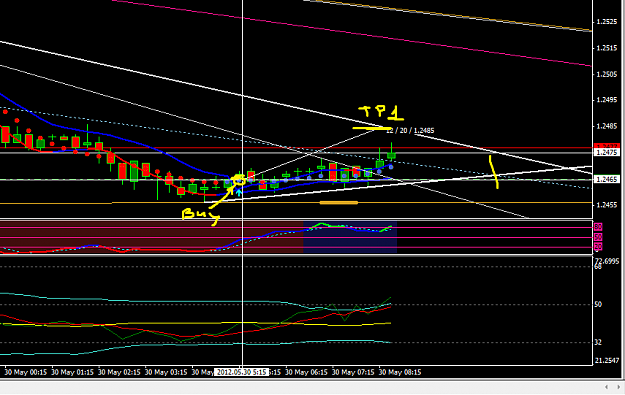Click the 30 May 02:15 time label
This screenshot has width=625, height=395.
click(119, 372)
